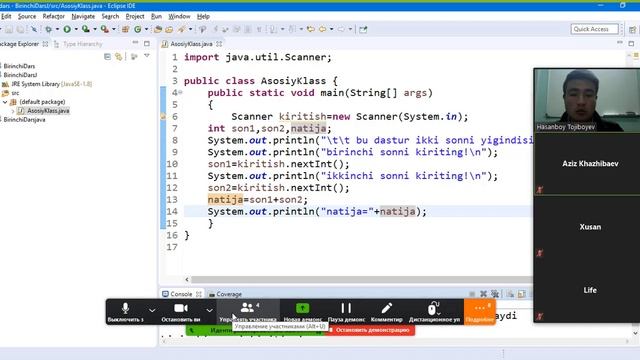The width and height of the screenshot is (640, 360).
Task: Click Eclipse Run green play button
Action: [67, 29]
